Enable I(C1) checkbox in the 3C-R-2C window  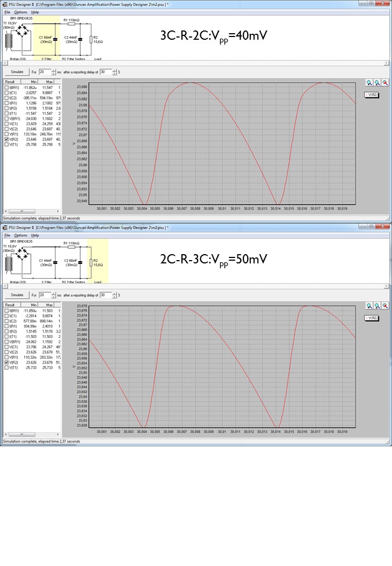pos(7,93)
